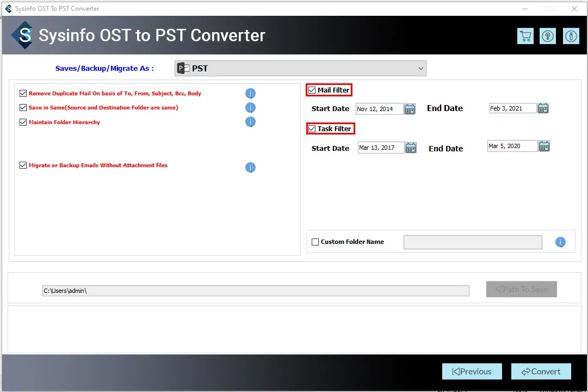Open calendar for Task Filter start date
The image size is (588, 392).
click(411, 148)
